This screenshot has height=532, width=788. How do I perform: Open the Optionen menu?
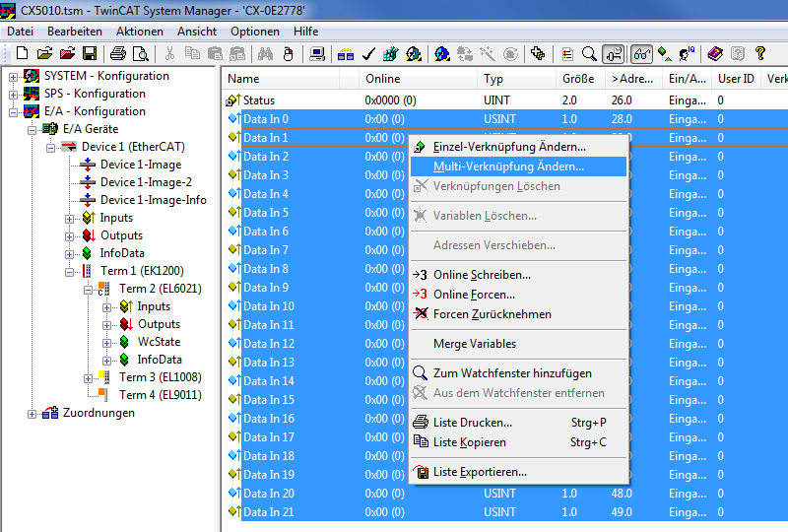[255, 32]
